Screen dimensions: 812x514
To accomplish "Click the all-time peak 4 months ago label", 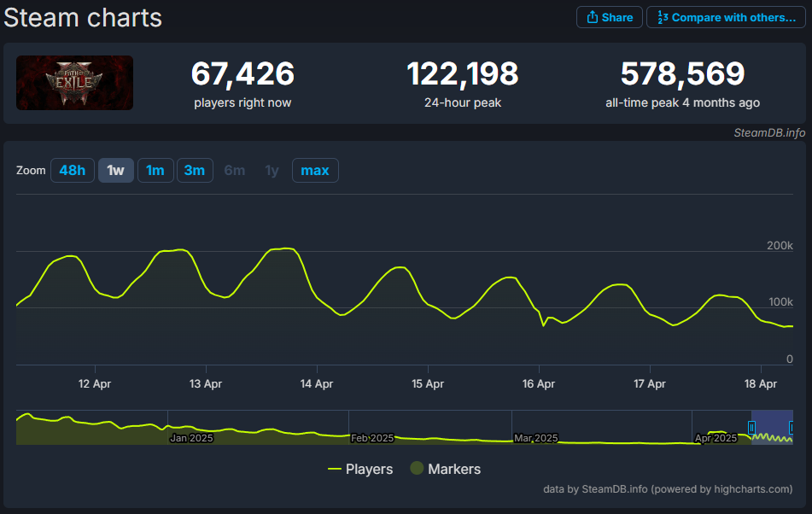I will pos(682,102).
